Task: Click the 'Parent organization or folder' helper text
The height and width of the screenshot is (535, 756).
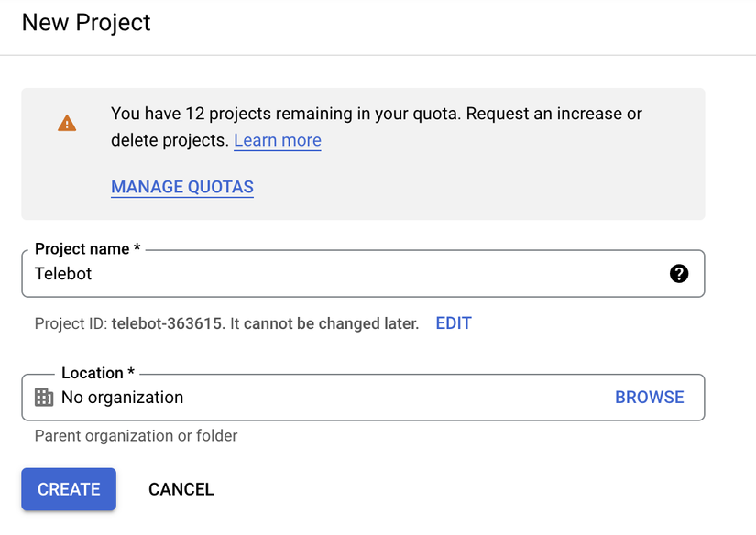Action: click(x=136, y=436)
